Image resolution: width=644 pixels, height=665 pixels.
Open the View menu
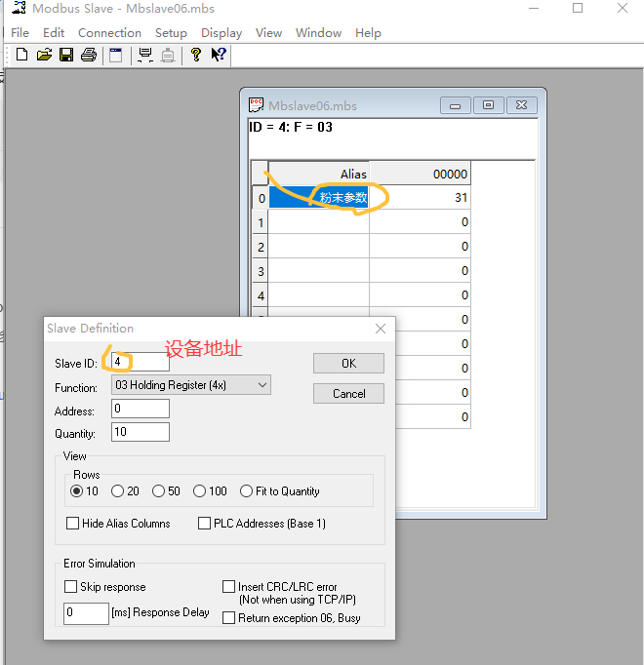[x=268, y=32]
